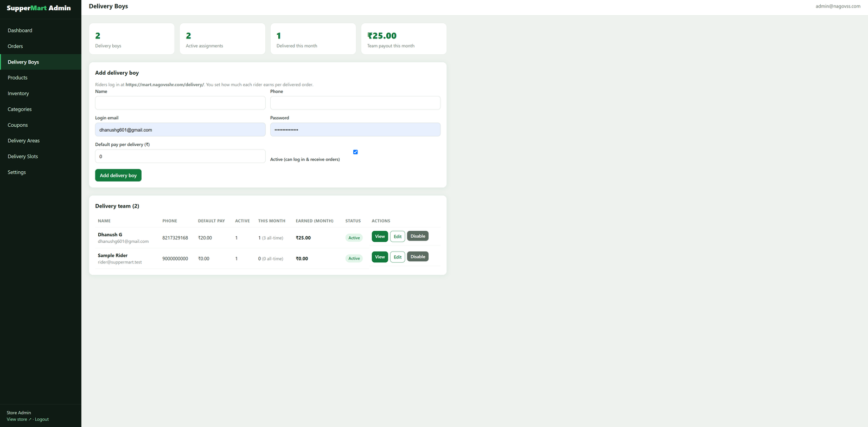Click the EARNED (MONTH) column header

[315, 221]
